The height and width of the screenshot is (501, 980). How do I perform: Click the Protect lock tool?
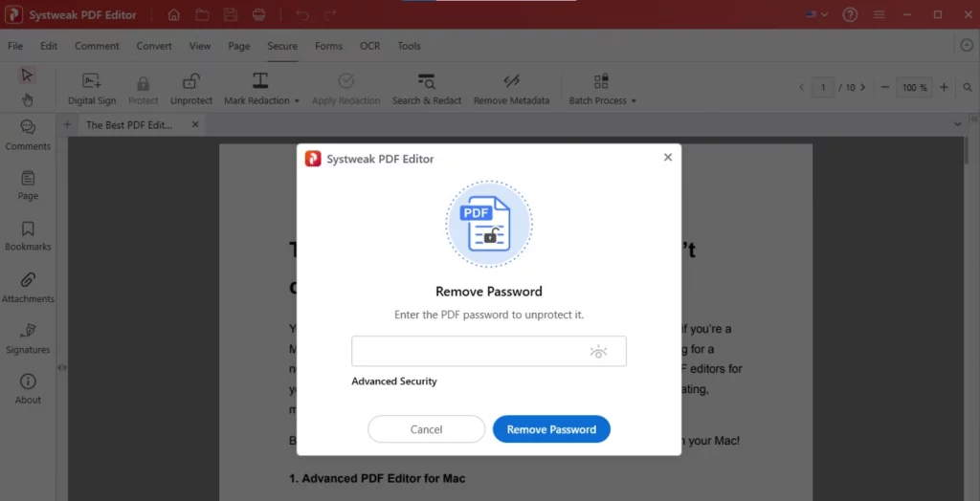(144, 89)
